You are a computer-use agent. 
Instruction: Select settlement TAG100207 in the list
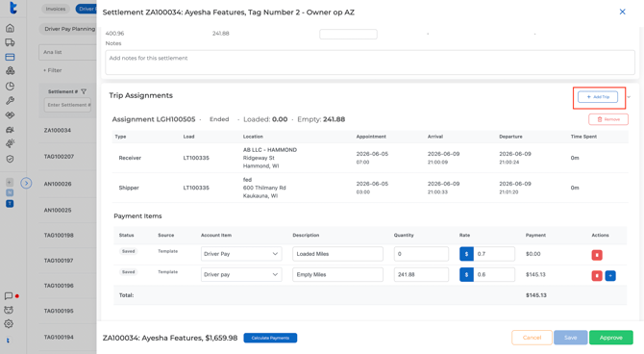(59, 157)
